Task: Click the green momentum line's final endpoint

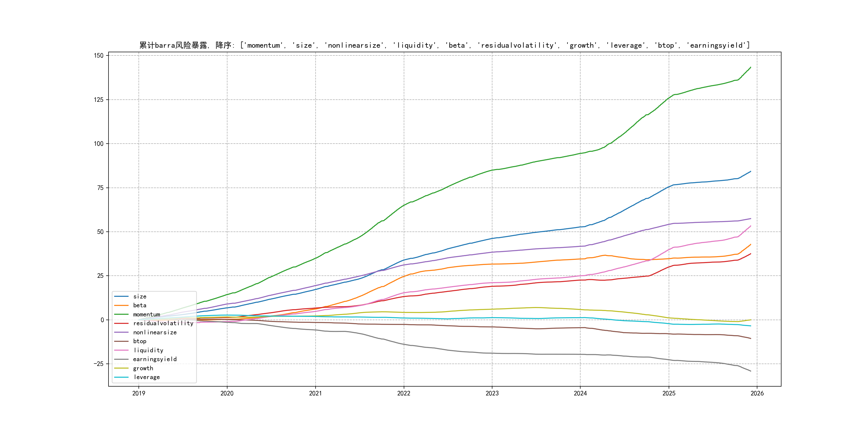Action: point(751,68)
